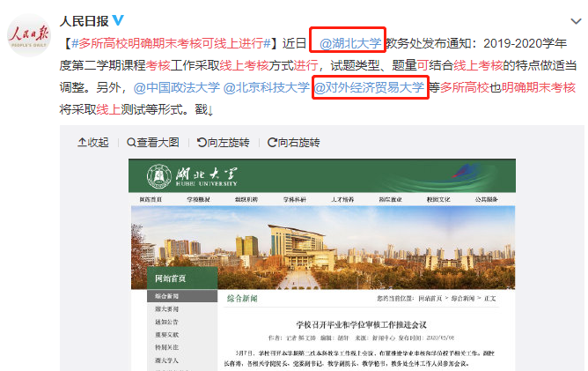Open the @湖北大学 mention
This screenshot has height=371, width=588.
point(350,43)
